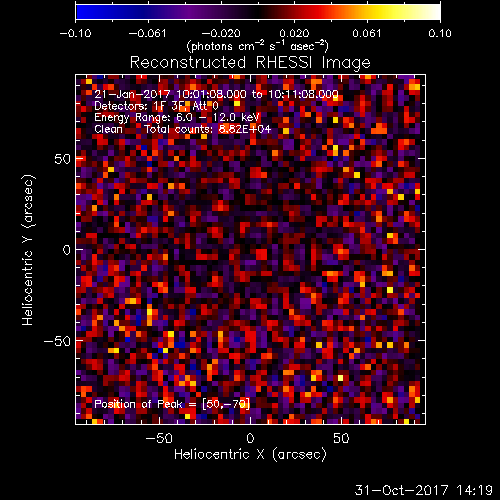The image size is (500, 500).
Task: Click the 'Total counts: 8.82E+04' text
Action: pyautogui.click(x=207, y=129)
